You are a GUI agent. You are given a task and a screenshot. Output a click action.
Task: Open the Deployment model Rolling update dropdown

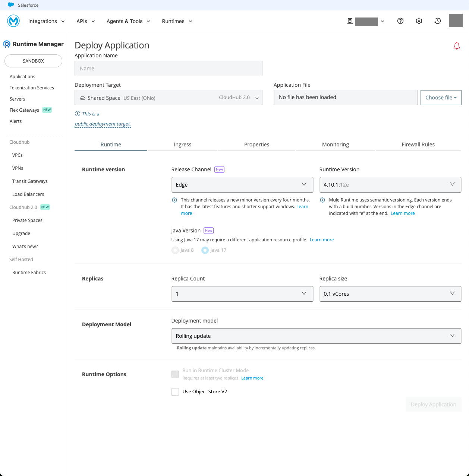point(316,336)
